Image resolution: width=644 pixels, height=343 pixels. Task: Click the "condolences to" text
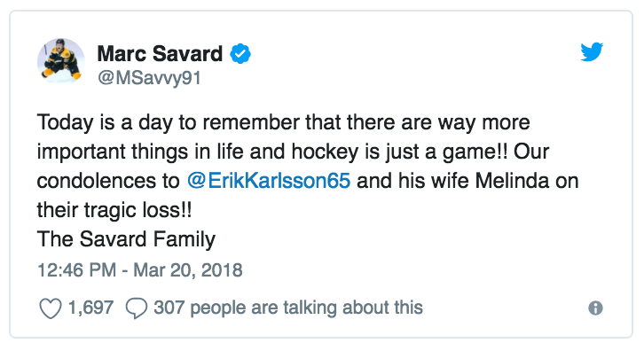(108, 181)
